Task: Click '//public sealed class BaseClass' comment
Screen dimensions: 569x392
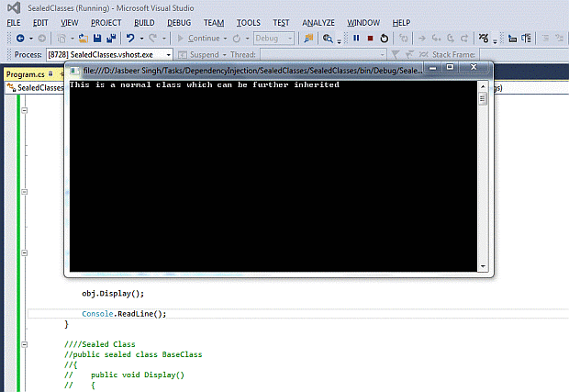Action: (133, 354)
